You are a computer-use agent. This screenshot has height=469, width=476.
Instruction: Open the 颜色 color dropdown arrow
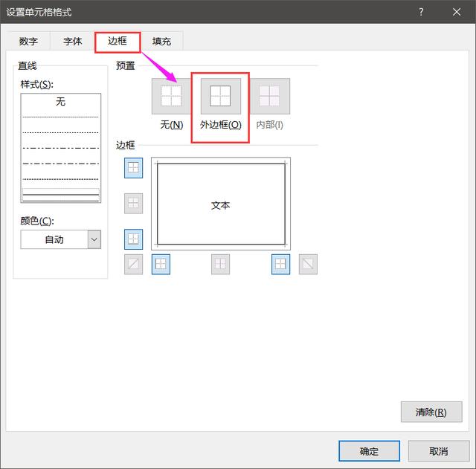[94, 239]
